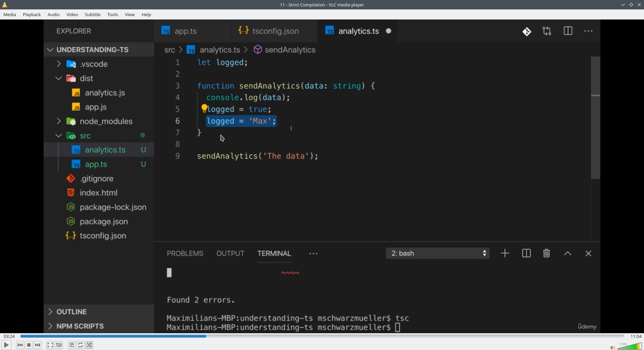Open the Media menu
This screenshot has width=644, height=350.
tap(10, 15)
